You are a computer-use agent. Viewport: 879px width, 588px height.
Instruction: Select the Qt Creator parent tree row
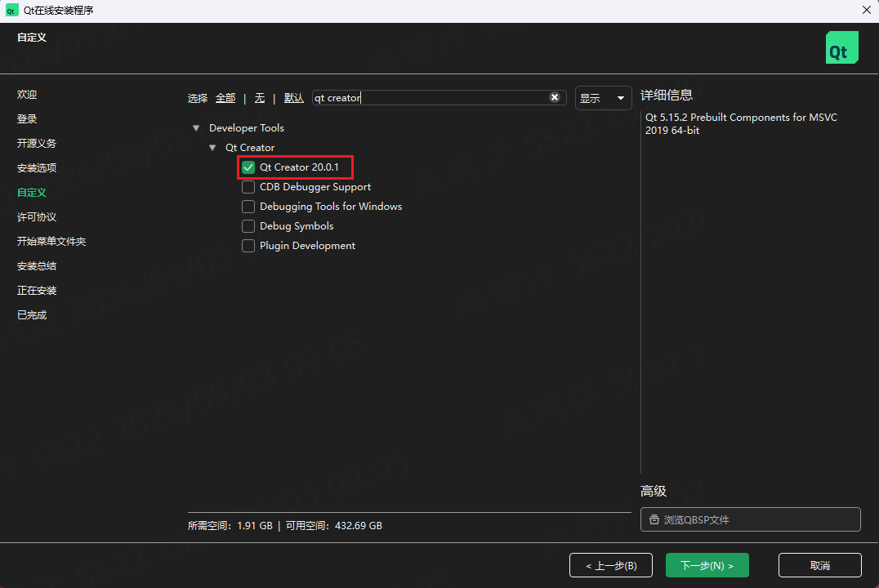[x=250, y=148]
